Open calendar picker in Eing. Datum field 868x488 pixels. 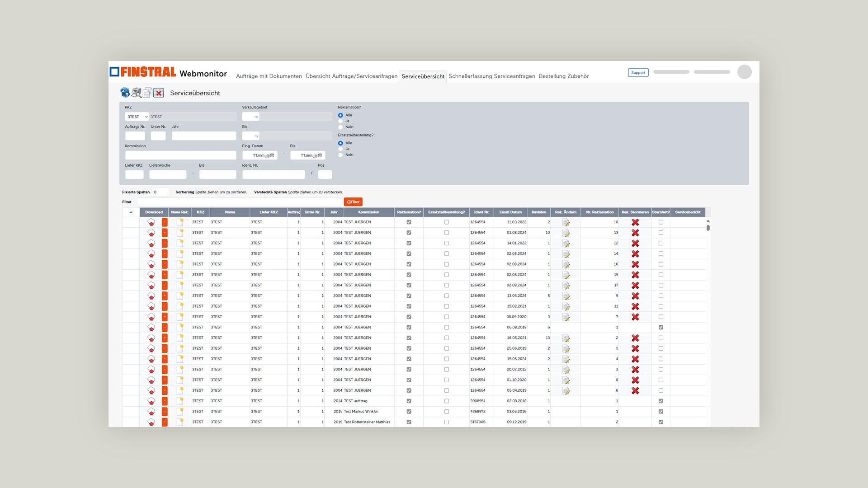(x=272, y=155)
